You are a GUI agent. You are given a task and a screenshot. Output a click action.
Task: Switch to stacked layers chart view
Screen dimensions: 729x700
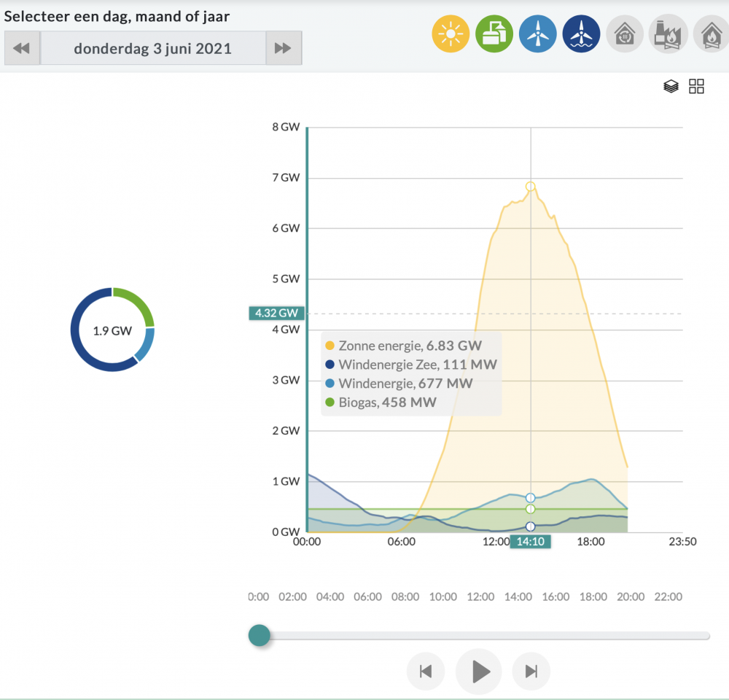pos(671,86)
